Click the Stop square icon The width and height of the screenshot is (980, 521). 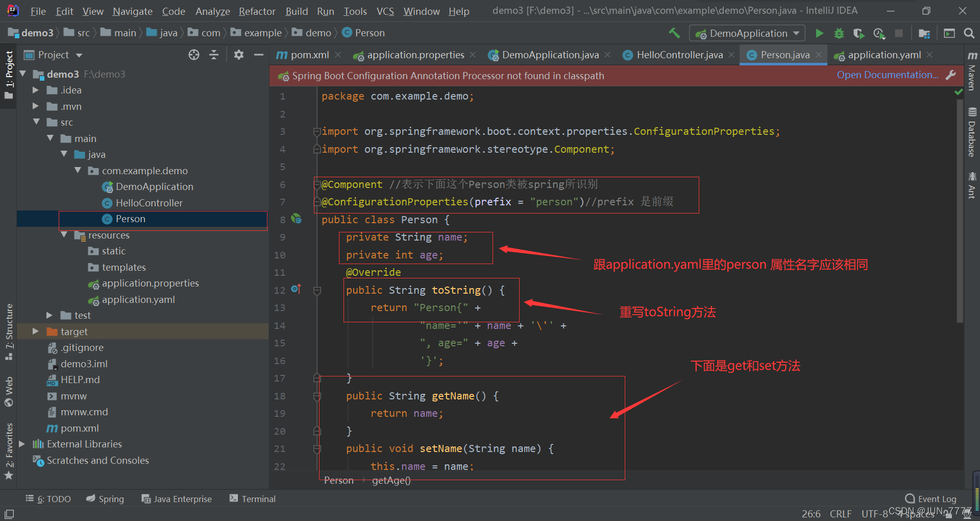[x=899, y=33]
